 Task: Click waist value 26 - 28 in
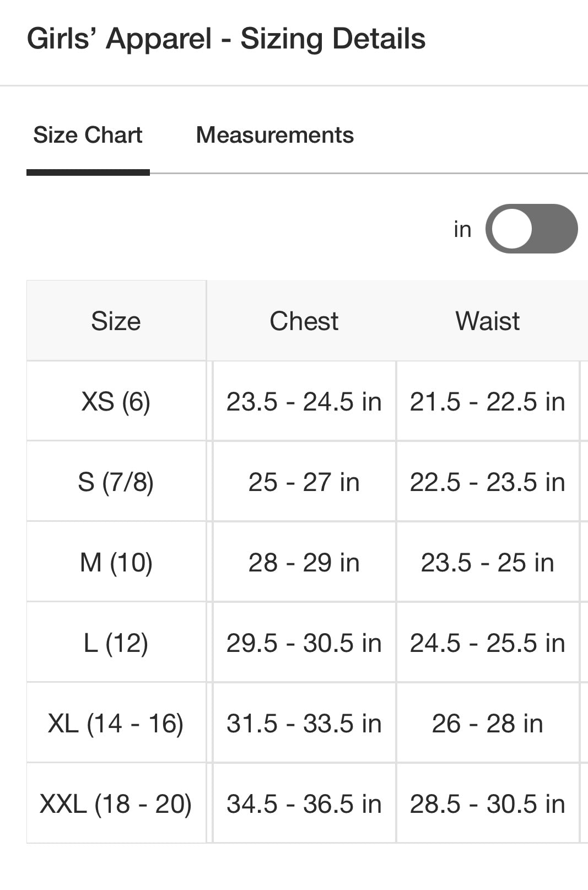click(x=487, y=723)
